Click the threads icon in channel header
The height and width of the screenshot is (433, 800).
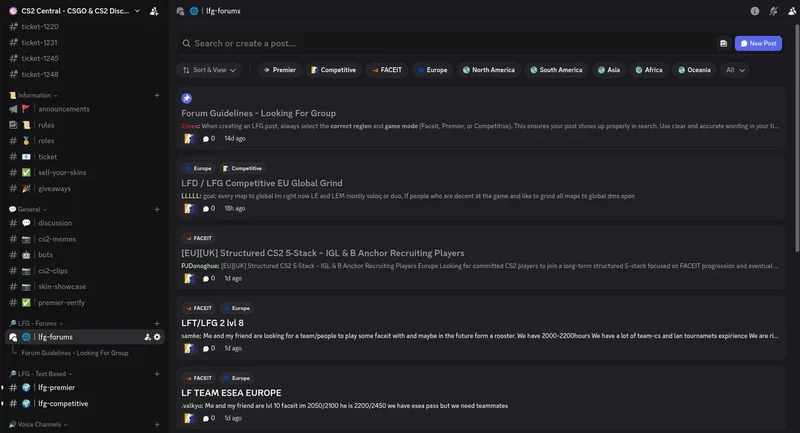(180, 11)
